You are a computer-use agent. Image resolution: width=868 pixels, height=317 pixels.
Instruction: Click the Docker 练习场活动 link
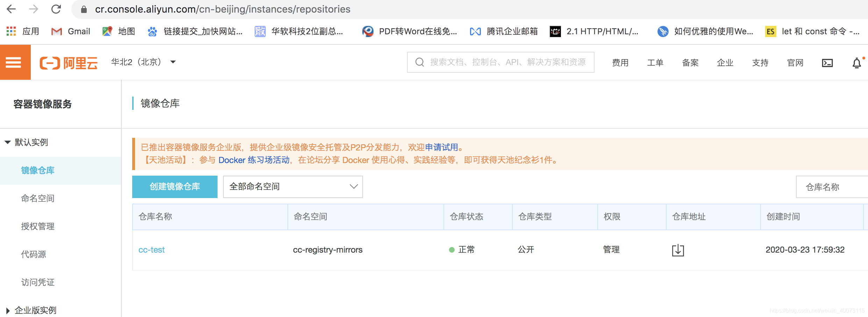pos(254,160)
